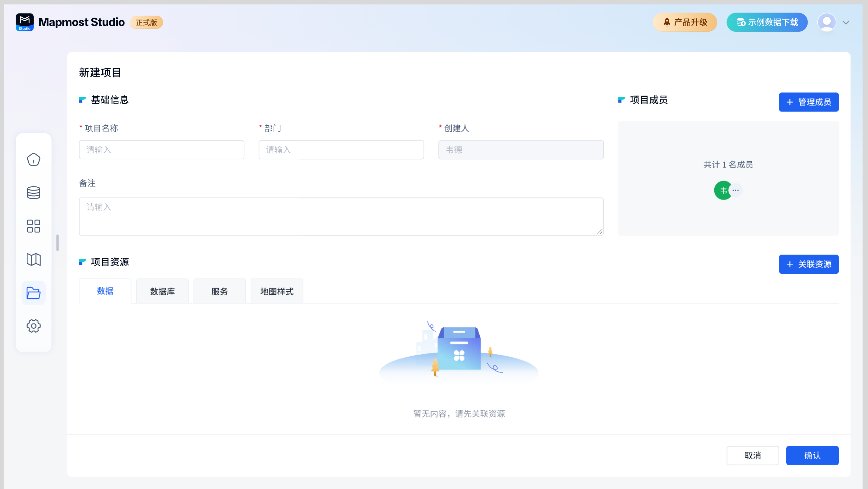Click the 项目名称 input field
Image resolution: width=868 pixels, height=489 pixels.
161,150
